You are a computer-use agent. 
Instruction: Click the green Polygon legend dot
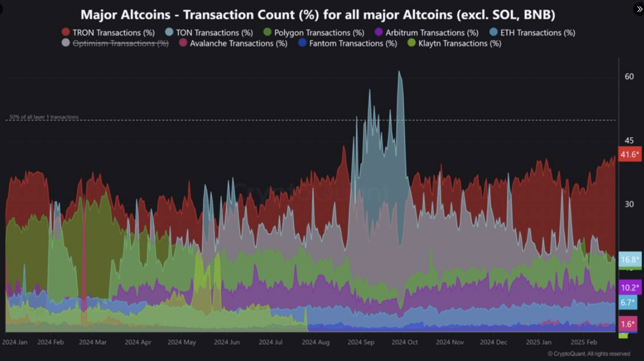[267, 32]
